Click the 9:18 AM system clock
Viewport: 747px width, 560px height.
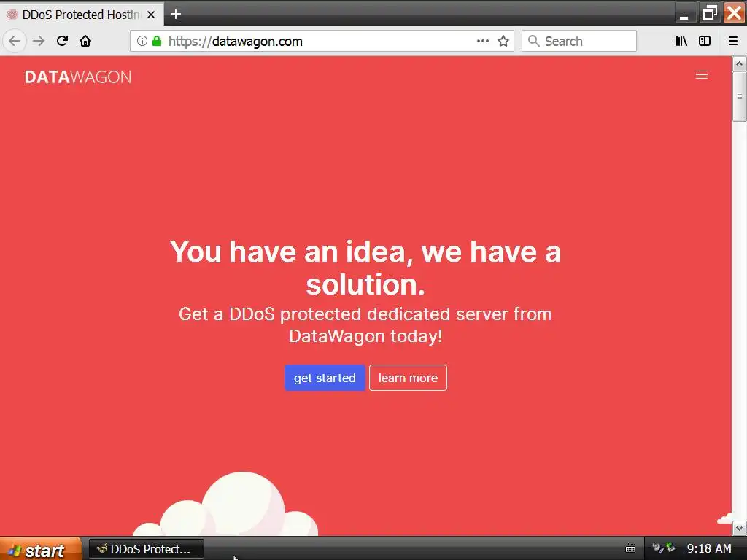coord(709,549)
